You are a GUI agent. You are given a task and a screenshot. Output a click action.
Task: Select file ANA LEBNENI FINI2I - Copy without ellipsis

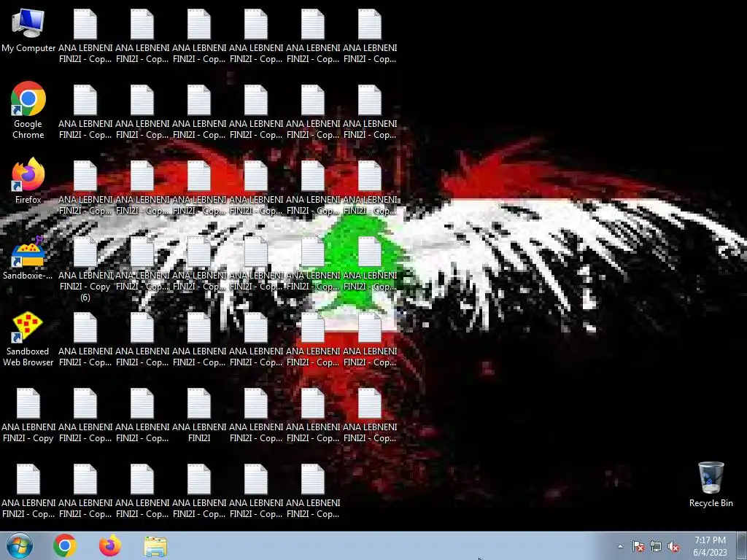pos(28,416)
